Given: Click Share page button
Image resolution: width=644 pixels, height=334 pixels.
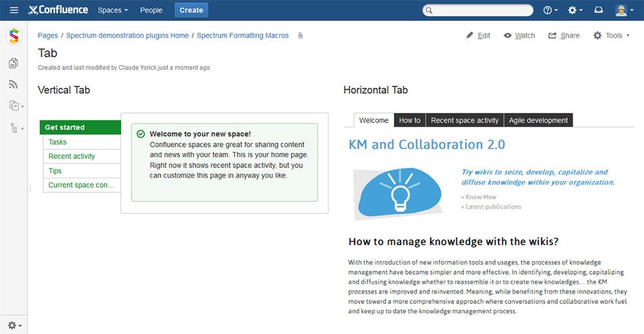Looking at the screenshot, I should coord(564,36).
